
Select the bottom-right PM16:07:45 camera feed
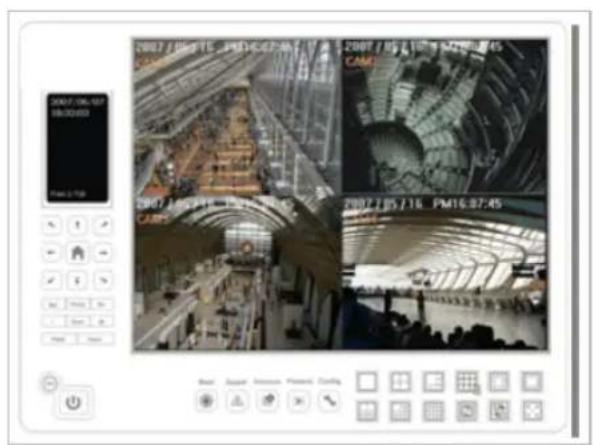(444, 272)
